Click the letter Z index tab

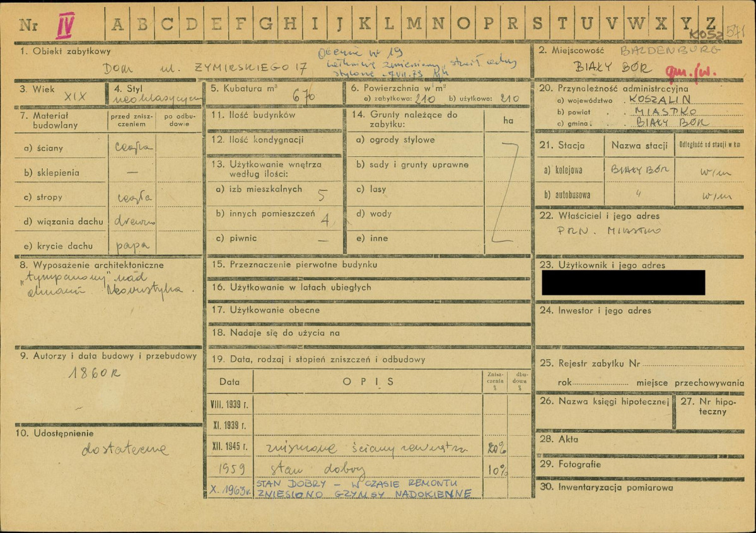point(710,23)
